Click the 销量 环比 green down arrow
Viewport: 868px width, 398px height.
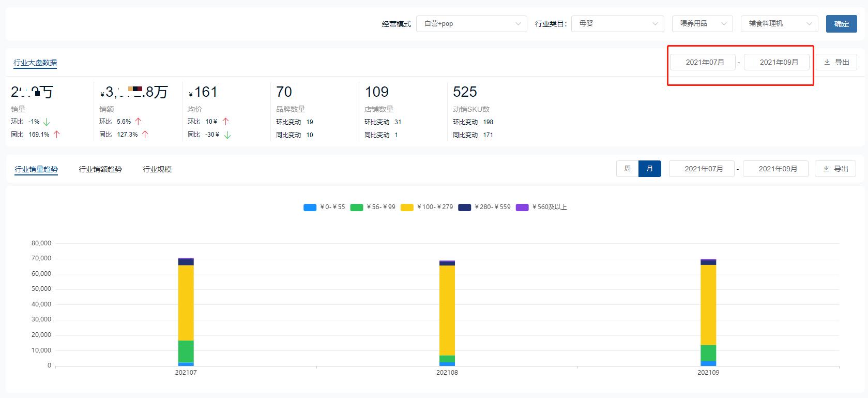tap(47, 122)
